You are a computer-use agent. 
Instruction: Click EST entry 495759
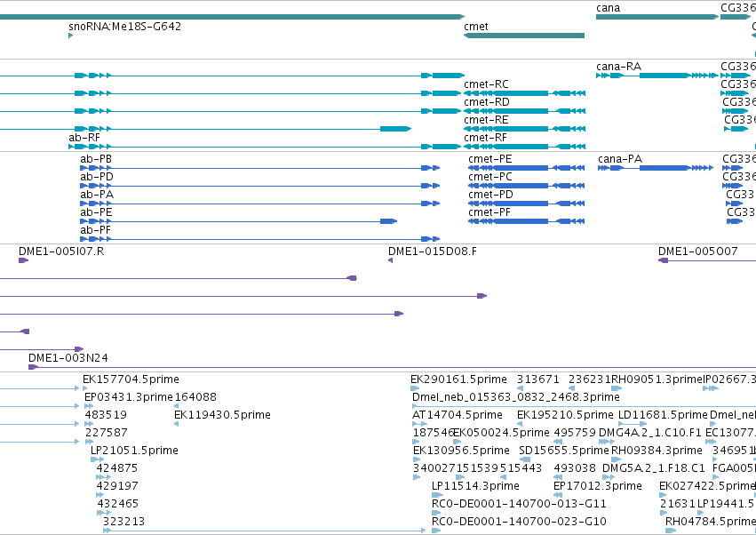point(575,433)
